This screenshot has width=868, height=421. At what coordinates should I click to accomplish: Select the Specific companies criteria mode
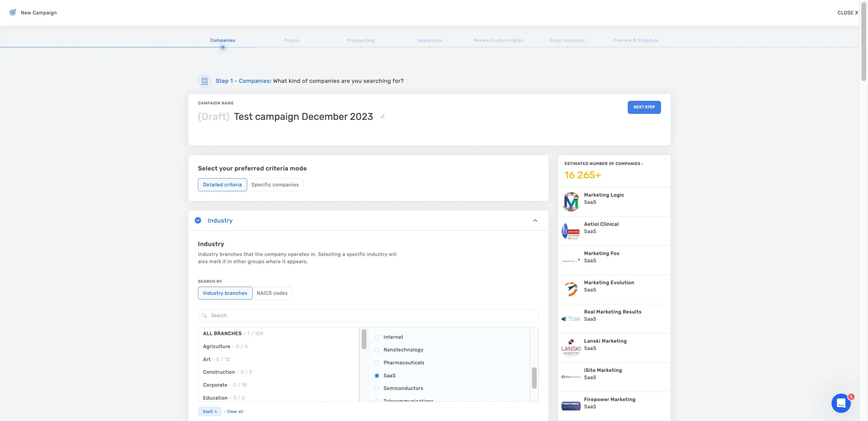point(275,185)
